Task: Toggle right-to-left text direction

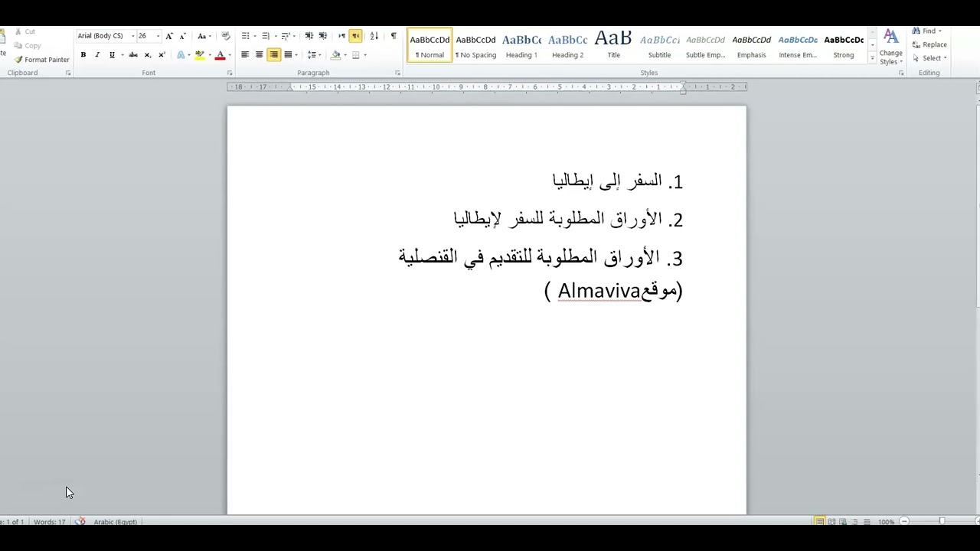Action: coord(356,36)
